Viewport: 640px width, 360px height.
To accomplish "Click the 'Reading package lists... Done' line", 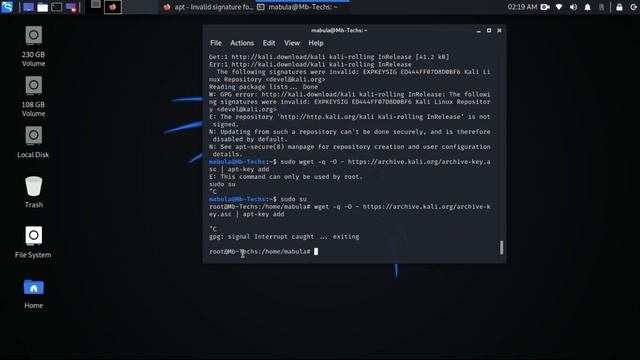I will tap(263, 87).
